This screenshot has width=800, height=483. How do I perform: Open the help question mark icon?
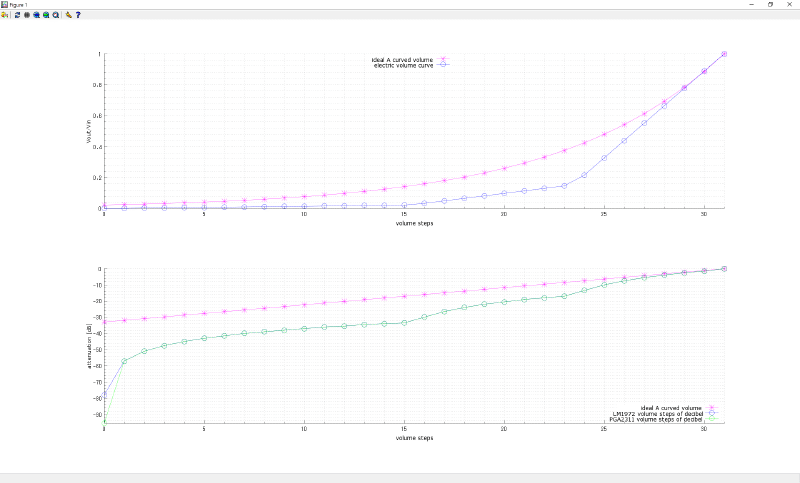pos(78,15)
